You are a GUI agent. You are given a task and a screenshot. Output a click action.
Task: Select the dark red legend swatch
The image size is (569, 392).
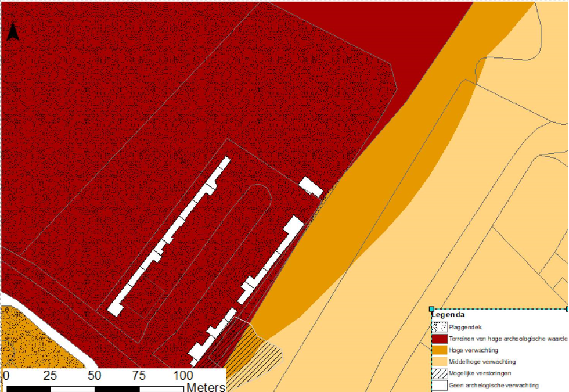coord(440,339)
